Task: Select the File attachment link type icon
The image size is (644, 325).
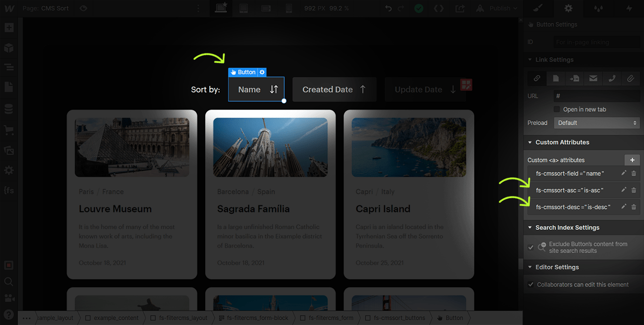Action: (x=630, y=79)
